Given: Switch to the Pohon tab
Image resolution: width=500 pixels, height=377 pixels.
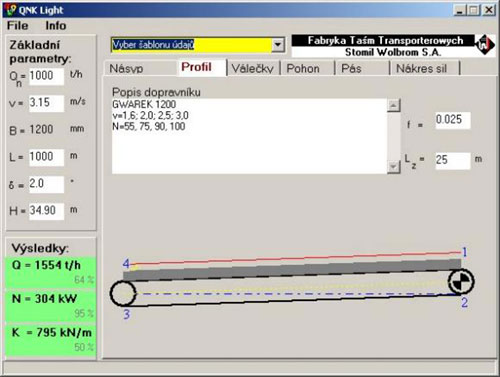Looking at the screenshot, I should coord(303,69).
